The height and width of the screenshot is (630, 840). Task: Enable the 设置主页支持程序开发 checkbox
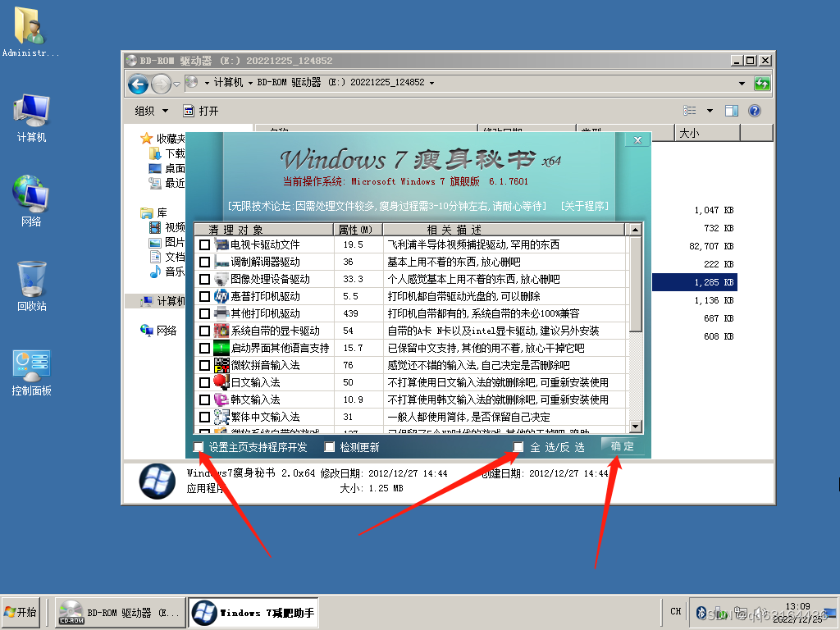coord(199,447)
